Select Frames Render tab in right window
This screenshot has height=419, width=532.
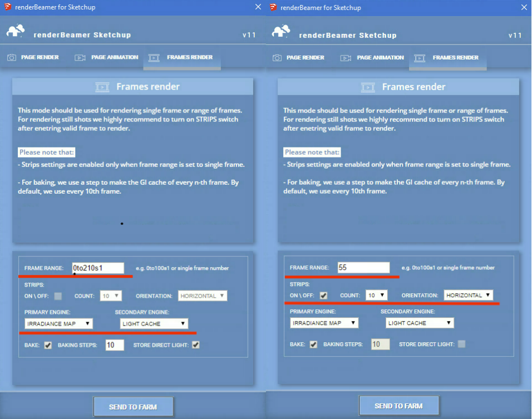coord(448,58)
